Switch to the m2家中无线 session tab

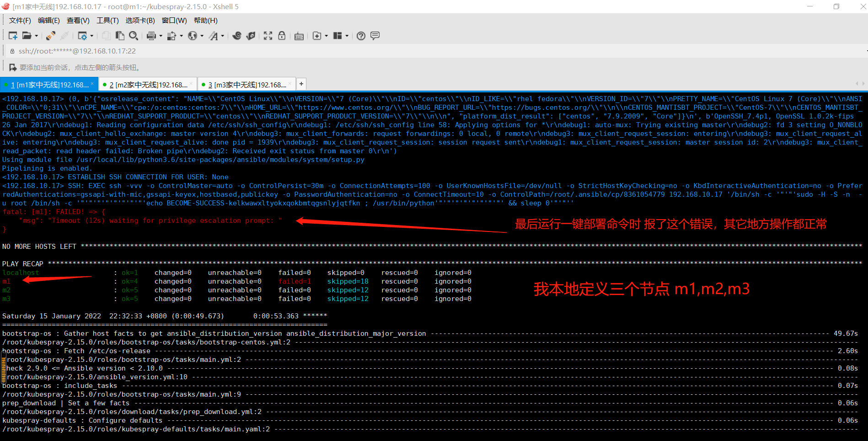pyautogui.click(x=148, y=85)
